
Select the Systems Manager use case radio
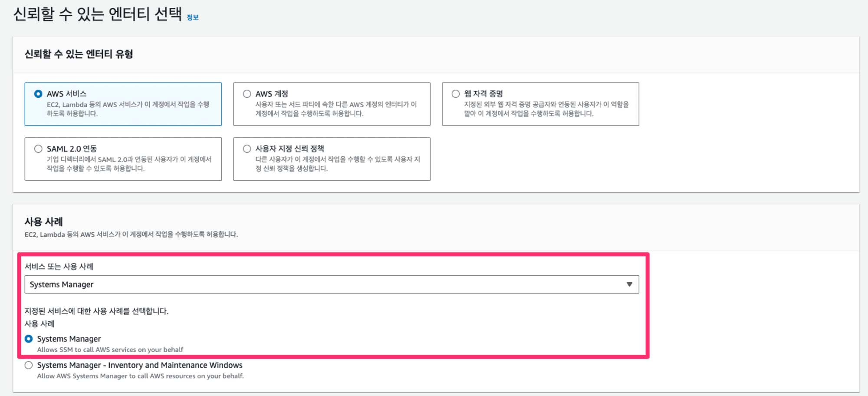pos(29,339)
